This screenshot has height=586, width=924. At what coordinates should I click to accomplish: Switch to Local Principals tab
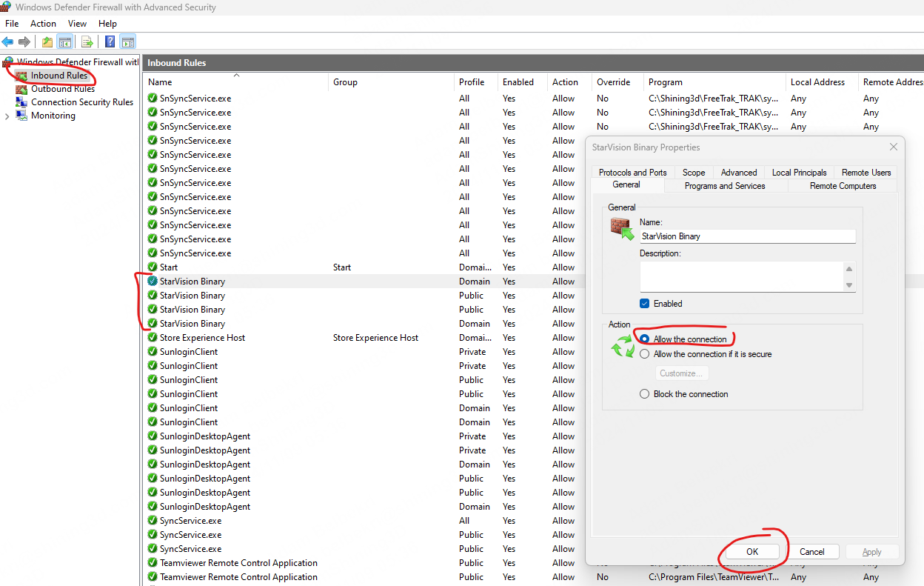(800, 172)
